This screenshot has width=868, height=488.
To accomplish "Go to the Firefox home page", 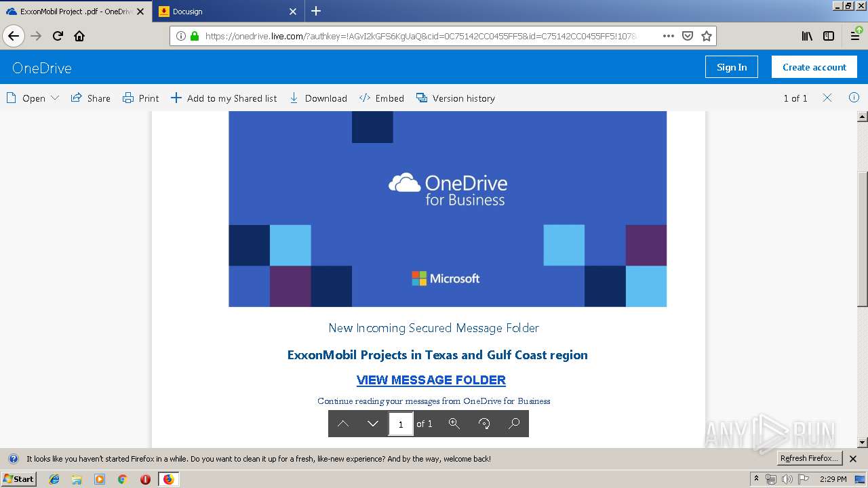I will [x=79, y=36].
